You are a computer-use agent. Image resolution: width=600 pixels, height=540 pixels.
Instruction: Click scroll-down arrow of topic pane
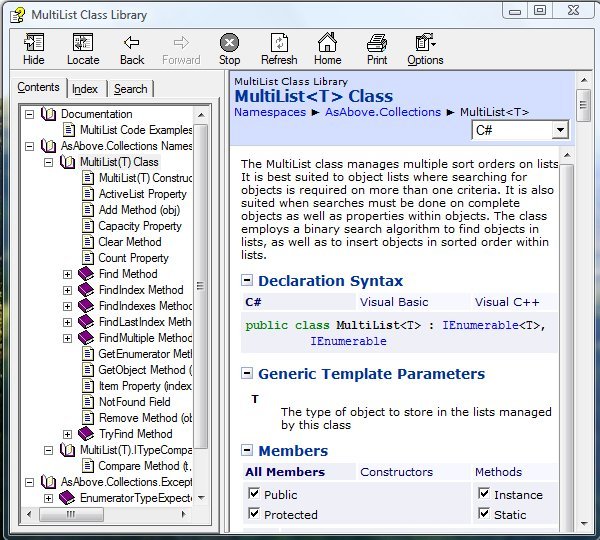[584, 524]
